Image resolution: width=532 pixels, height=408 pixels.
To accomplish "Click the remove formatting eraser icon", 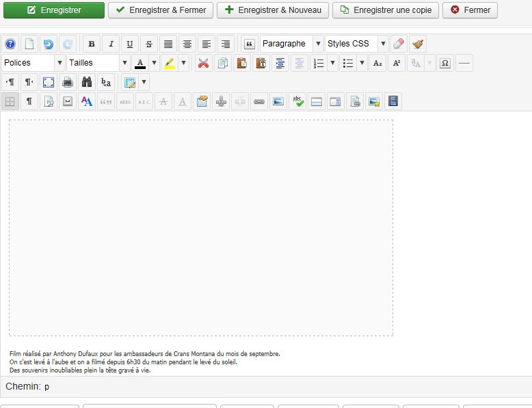I will coord(399,44).
